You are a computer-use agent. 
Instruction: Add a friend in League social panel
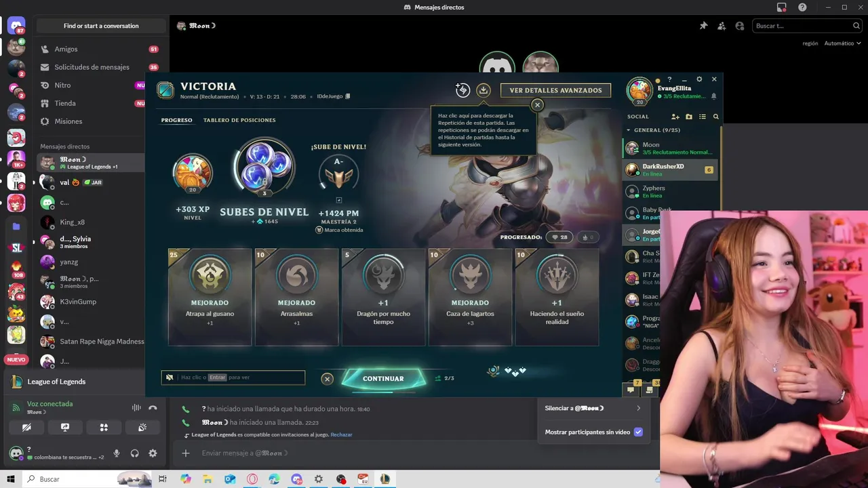675,117
